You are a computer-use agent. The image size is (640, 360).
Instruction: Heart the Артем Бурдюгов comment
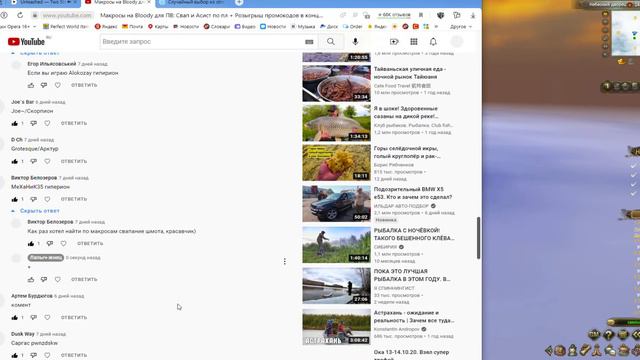click(x=47, y=317)
